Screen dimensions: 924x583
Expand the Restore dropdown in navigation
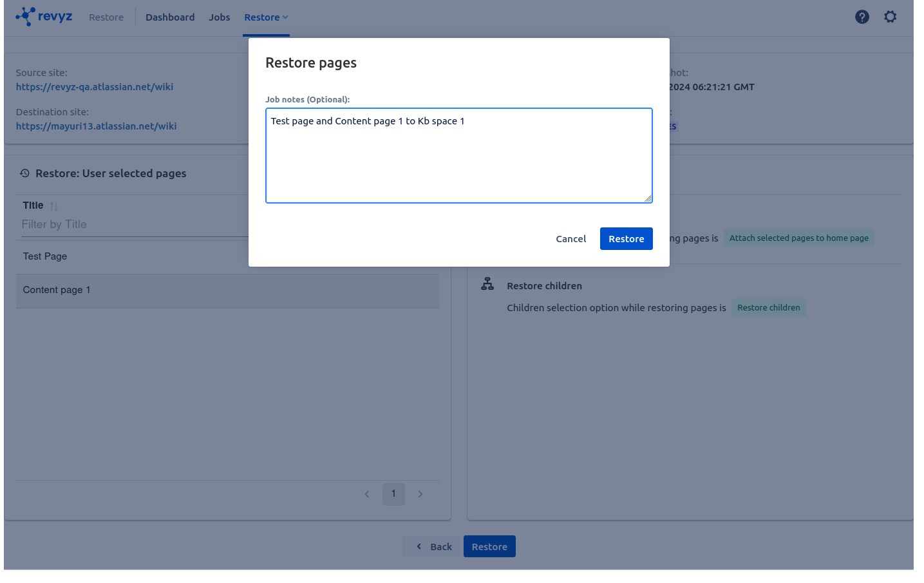[266, 17]
